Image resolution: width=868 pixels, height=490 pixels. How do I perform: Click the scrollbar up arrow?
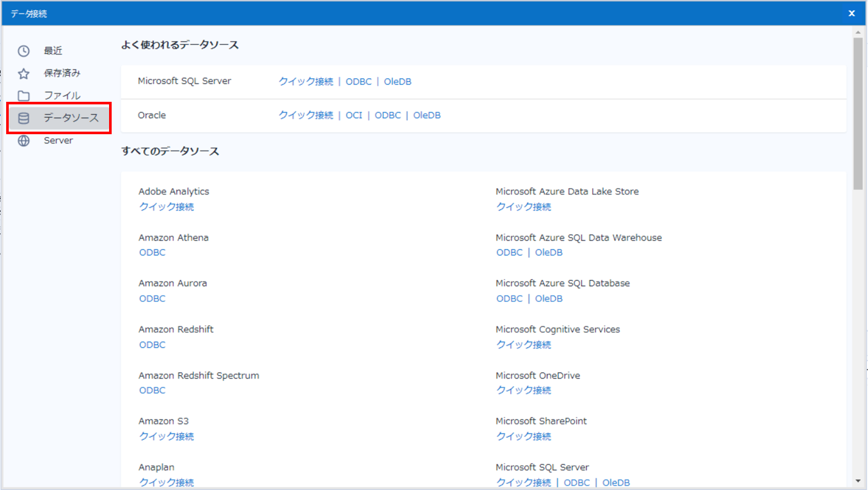(x=858, y=32)
